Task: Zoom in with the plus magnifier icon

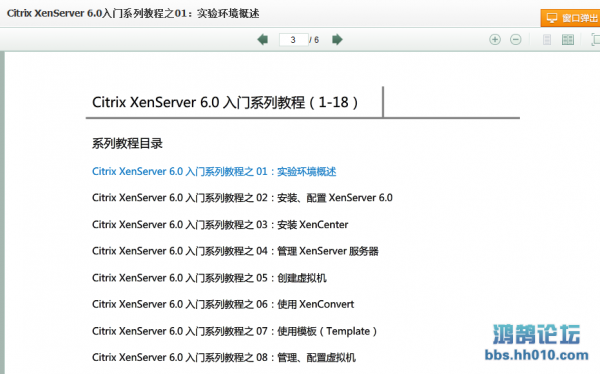Action: (495, 39)
